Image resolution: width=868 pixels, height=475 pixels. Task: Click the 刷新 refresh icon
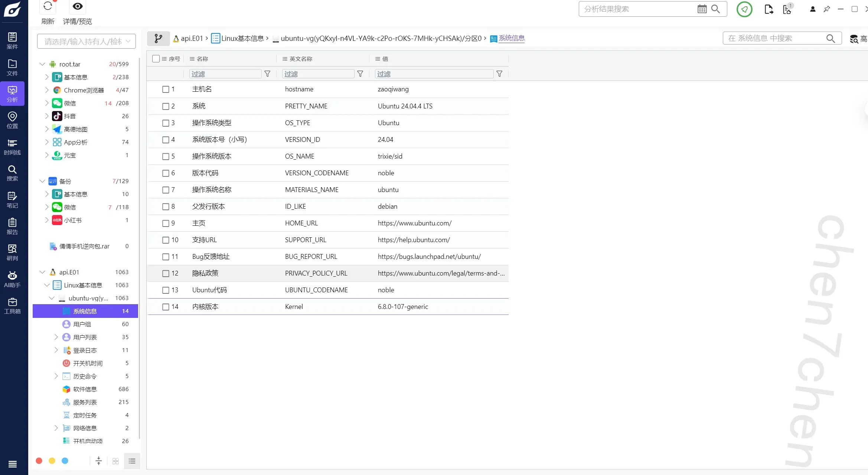[x=48, y=6]
